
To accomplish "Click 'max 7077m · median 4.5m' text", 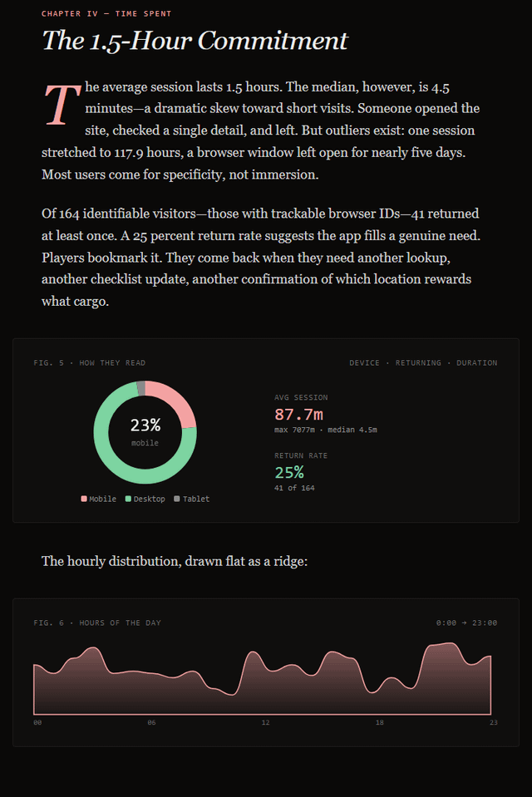I will pyautogui.click(x=325, y=430).
